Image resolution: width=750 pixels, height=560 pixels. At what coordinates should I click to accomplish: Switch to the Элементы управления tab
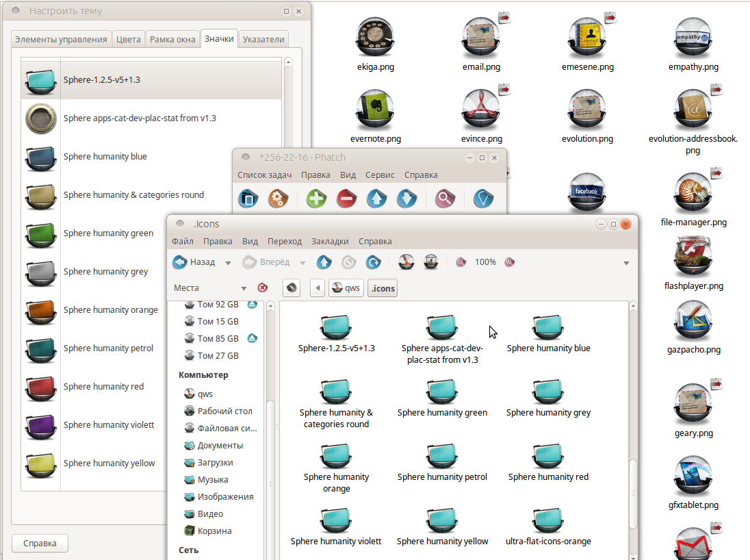click(61, 39)
